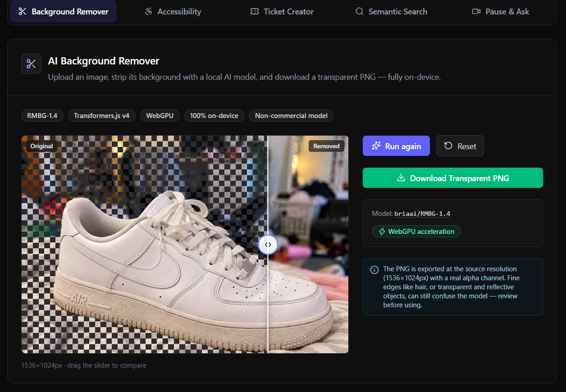
Task: Click the shoe preview image
Action: [185, 244]
